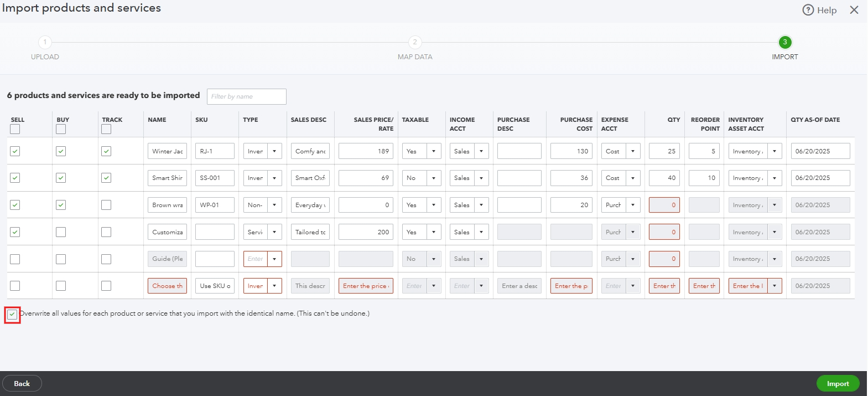Check Sell for the Guide row
This screenshot has height=396, width=868.
[x=15, y=259]
